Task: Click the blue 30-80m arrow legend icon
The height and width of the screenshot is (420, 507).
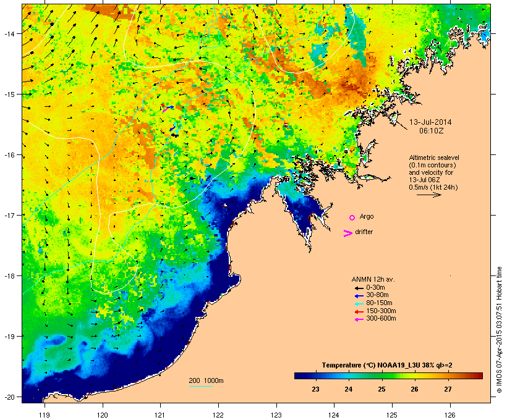Action: 359,296
